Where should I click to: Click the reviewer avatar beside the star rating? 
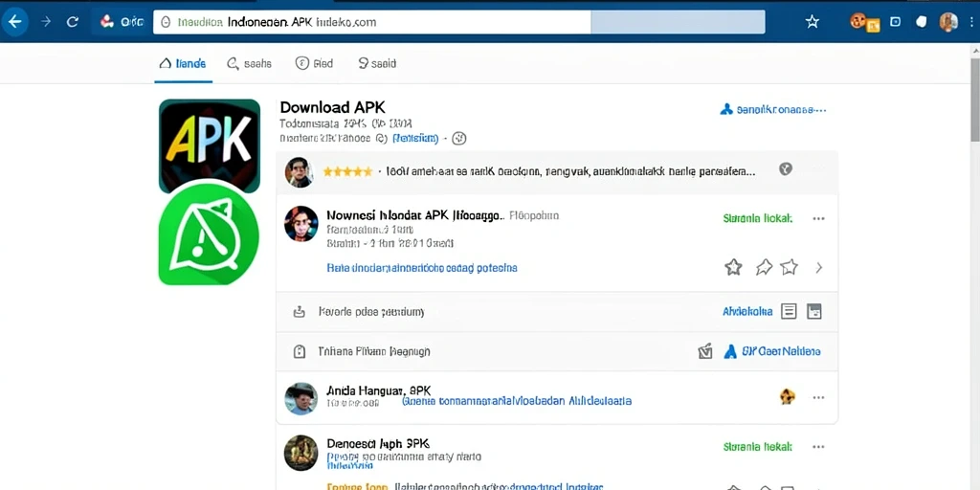click(299, 172)
